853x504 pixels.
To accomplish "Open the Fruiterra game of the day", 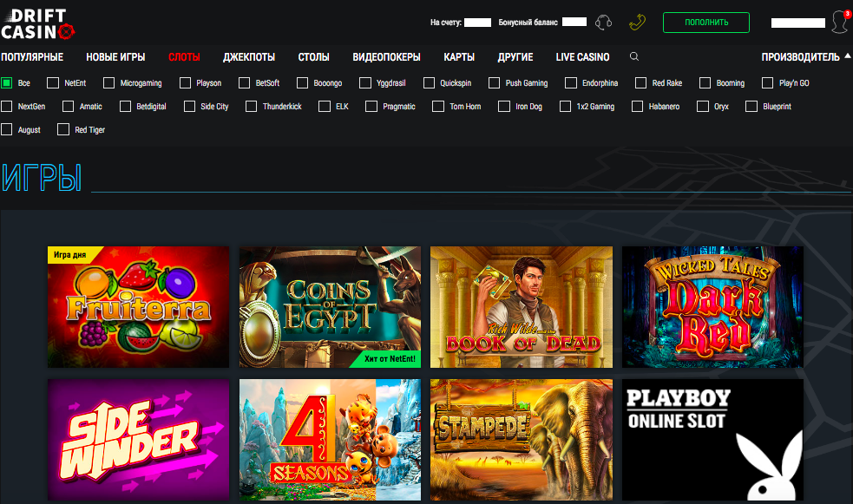I will (138, 307).
